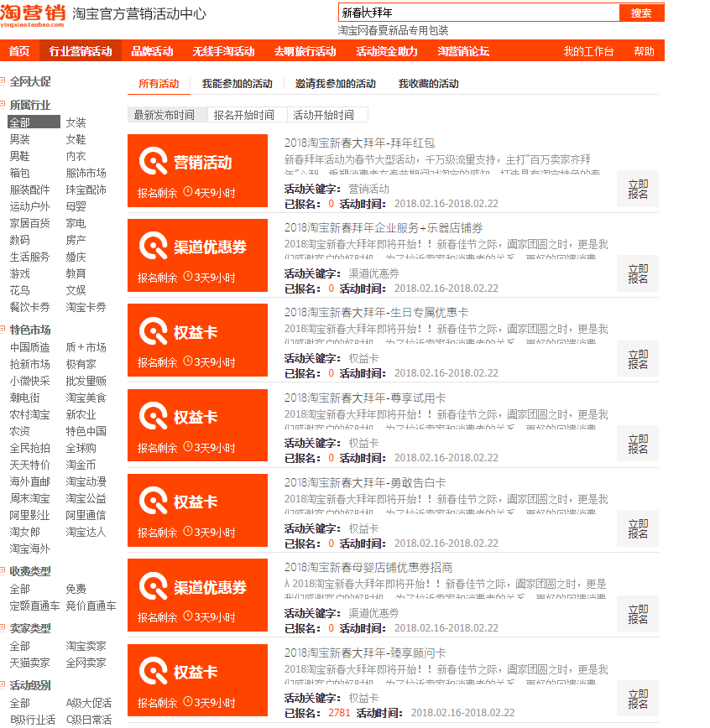The width and height of the screenshot is (710, 728).
Task: Filter by 数码 industry
Action: click(x=19, y=240)
